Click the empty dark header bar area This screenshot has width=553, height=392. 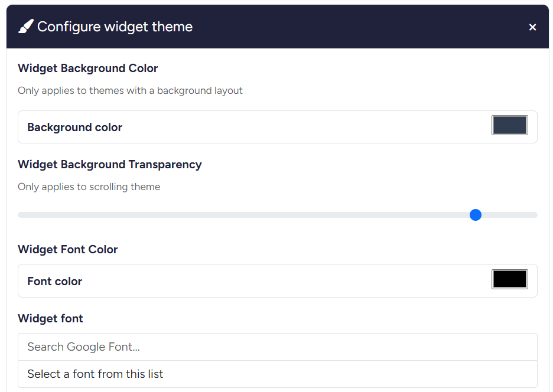click(x=354, y=27)
